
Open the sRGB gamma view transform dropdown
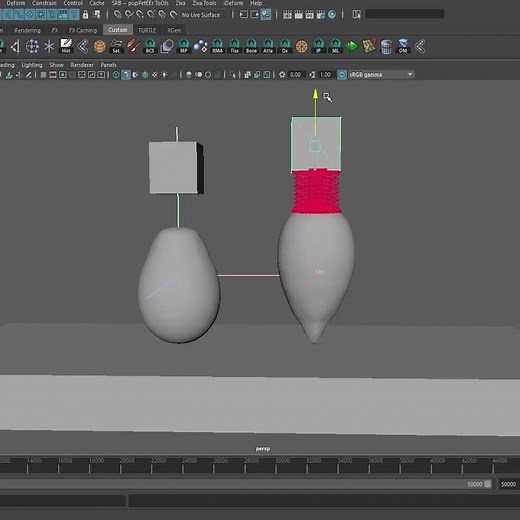(381, 75)
